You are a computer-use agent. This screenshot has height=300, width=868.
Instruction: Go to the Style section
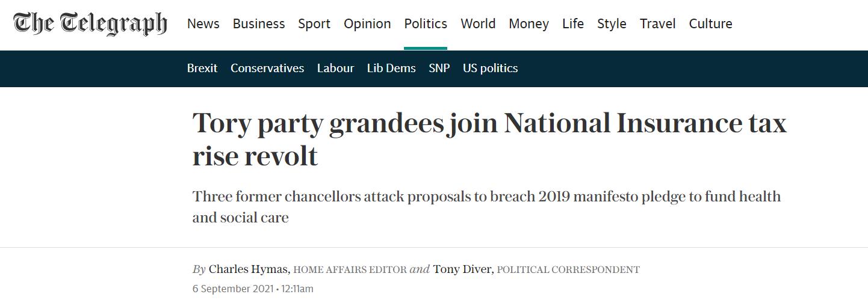[x=612, y=24]
